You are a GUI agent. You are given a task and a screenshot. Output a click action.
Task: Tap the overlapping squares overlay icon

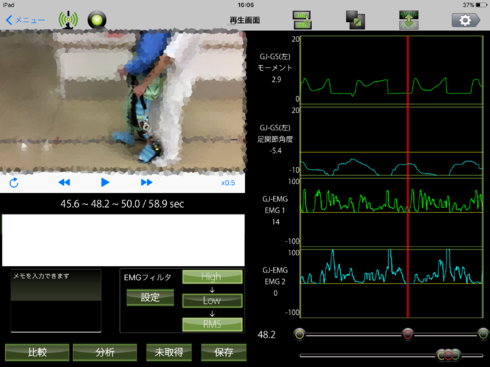(355, 20)
